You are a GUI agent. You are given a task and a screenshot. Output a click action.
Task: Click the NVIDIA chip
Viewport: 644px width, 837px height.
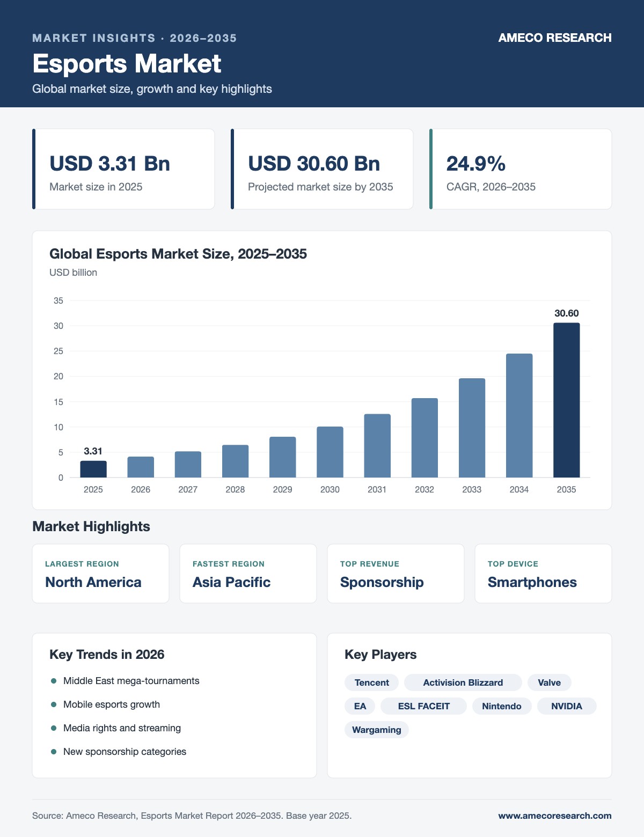[x=567, y=706]
